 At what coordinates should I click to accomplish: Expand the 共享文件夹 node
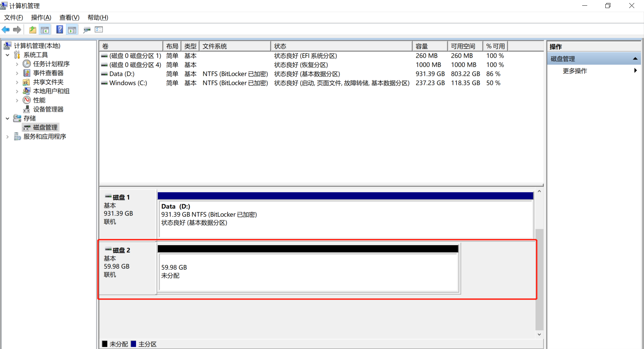pyautogui.click(x=17, y=82)
